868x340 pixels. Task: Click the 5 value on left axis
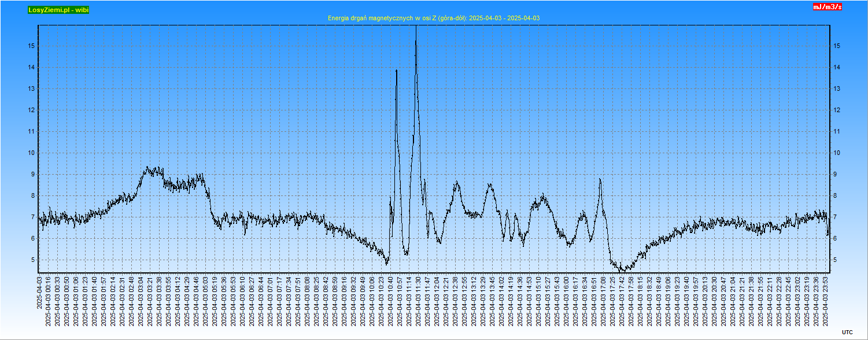tap(33, 260)
